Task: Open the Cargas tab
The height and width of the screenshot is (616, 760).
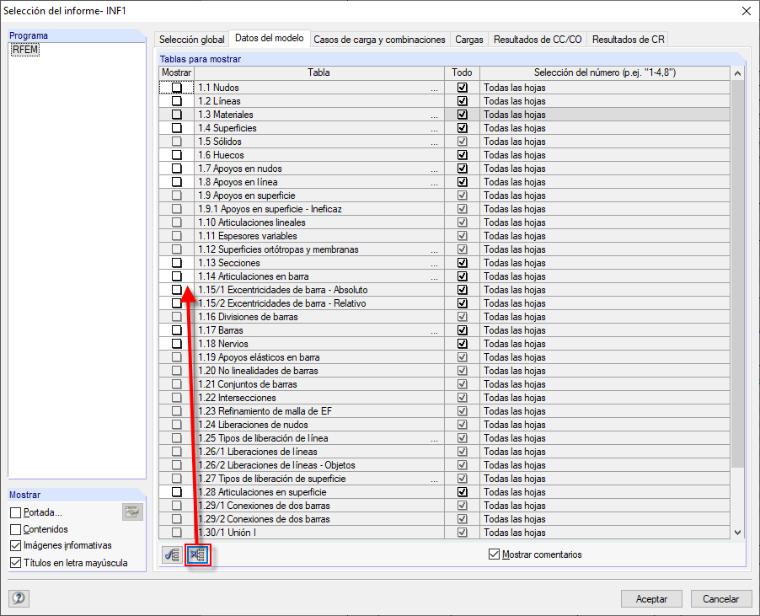Action: pyautogui.click(x=469, y=39)
